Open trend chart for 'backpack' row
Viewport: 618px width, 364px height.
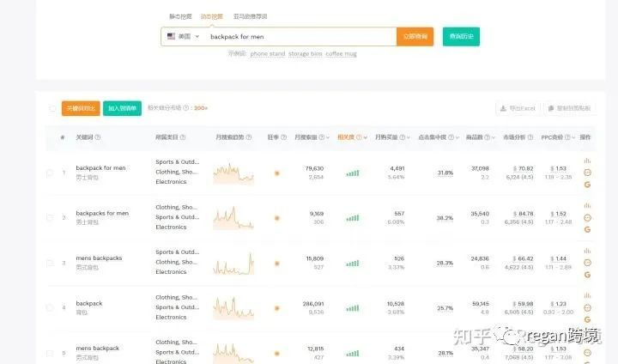(x=233, y=308)
